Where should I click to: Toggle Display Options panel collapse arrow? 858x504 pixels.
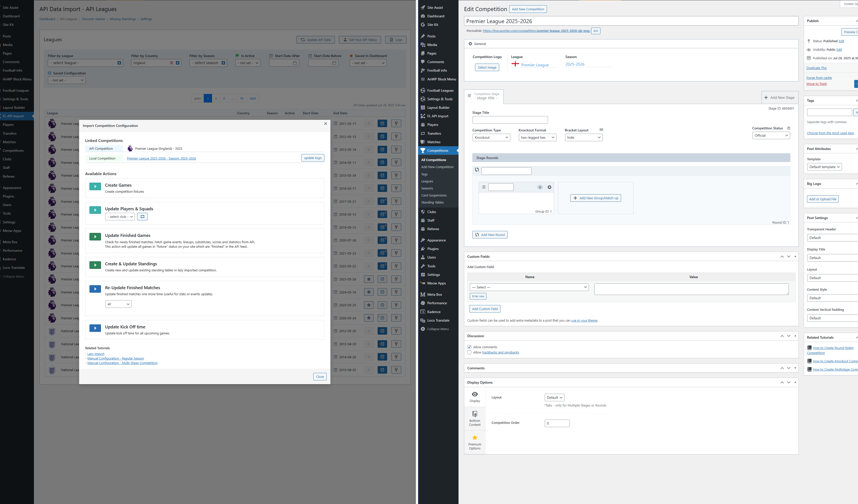pyautogui.click(x=795, y=382)
